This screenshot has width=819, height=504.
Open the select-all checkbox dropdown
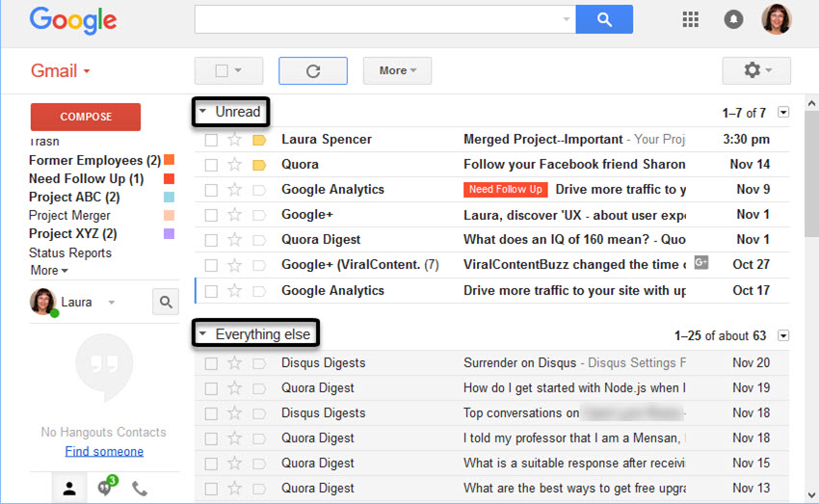228,70
